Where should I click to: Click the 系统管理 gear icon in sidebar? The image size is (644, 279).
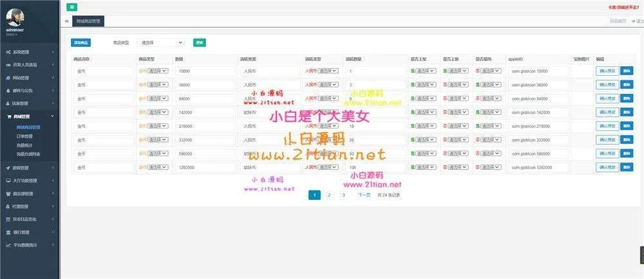7,52
